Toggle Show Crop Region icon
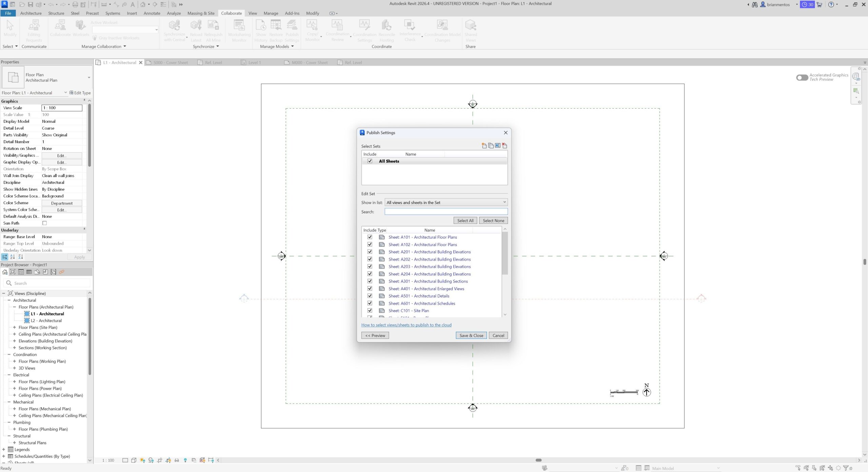The image size is (868, 472). click(x=168, y=460)
